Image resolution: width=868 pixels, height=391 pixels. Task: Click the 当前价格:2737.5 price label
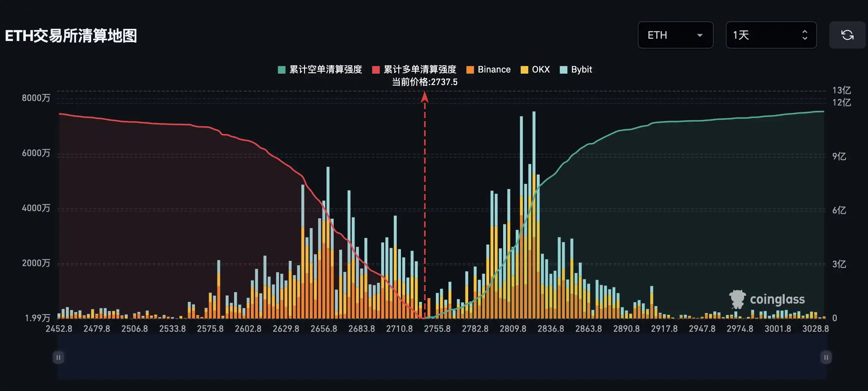pyautogui.click(x=424, y=82)
